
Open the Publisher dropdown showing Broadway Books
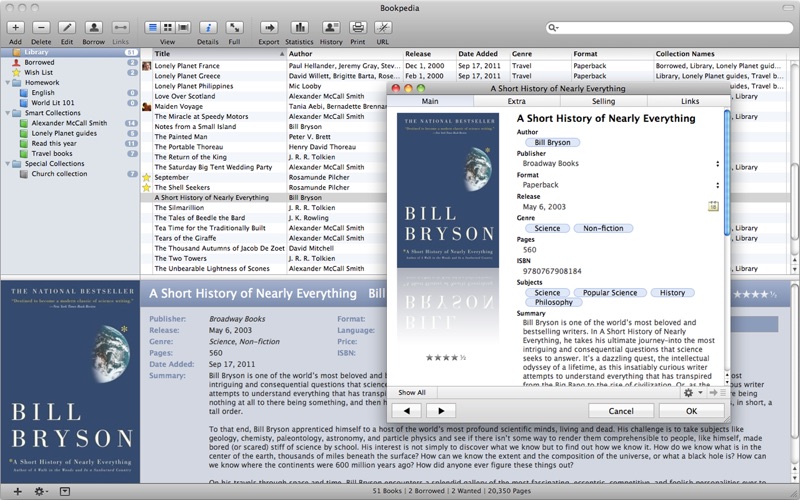[x=717, y=164]
